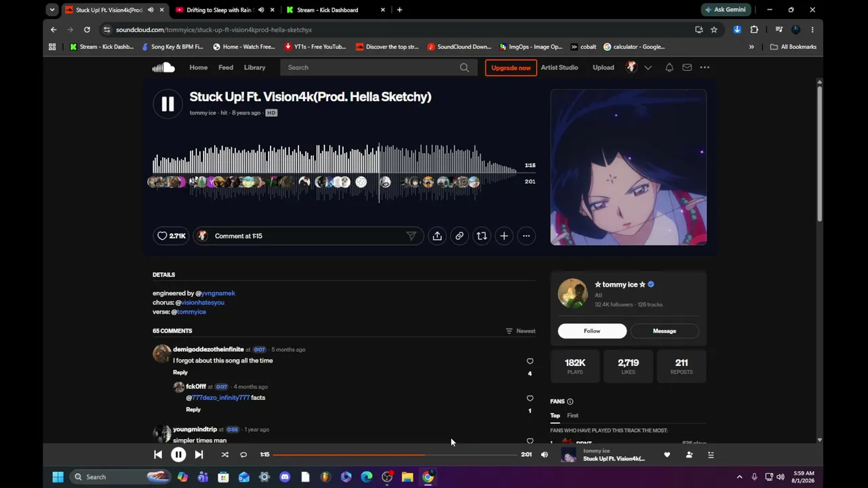Toggle repeat in the player bar
Image resolution: width=868 pixels, height=488 pixels.
pyautogui.click(x=243, y=455)
